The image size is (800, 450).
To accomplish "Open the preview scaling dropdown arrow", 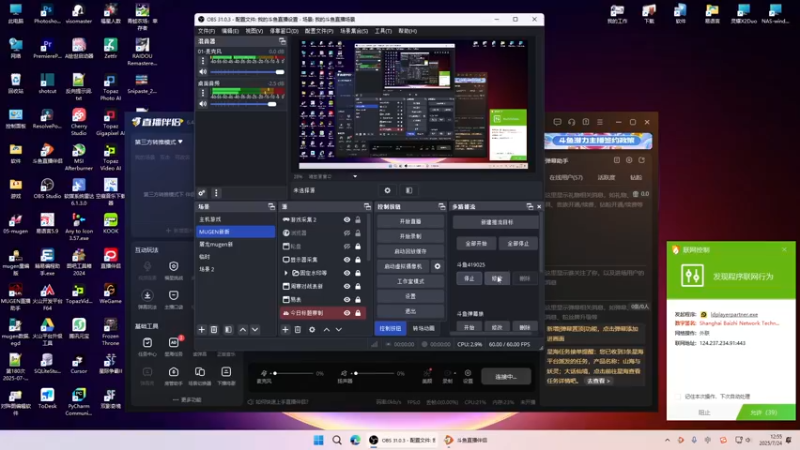I will 355,177.
